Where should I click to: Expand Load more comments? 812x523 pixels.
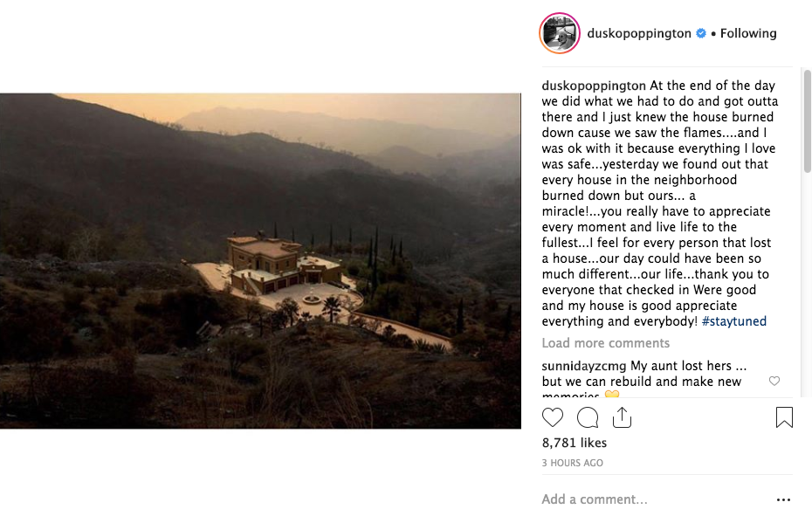(x=606, y=343)
